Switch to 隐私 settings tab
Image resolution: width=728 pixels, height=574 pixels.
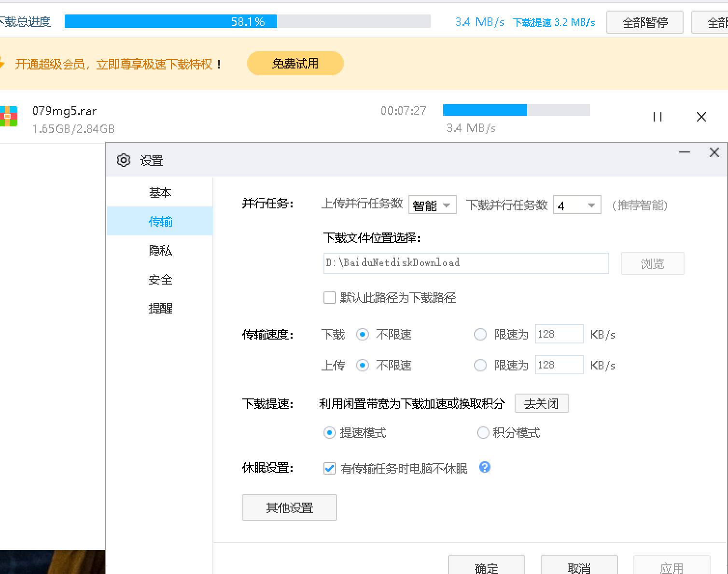coord(160,250)
